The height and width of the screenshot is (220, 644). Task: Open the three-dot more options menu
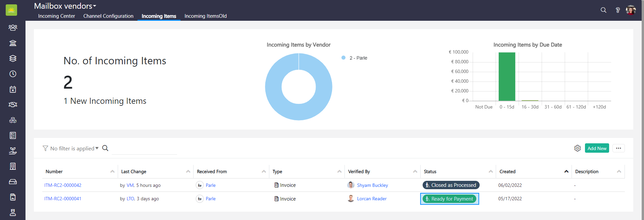[618, 148]
